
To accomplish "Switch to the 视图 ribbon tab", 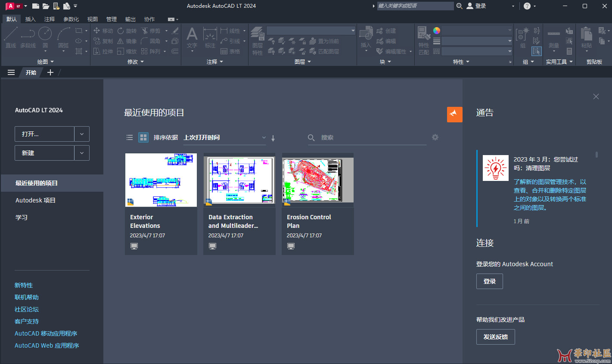I will [92, 19].
